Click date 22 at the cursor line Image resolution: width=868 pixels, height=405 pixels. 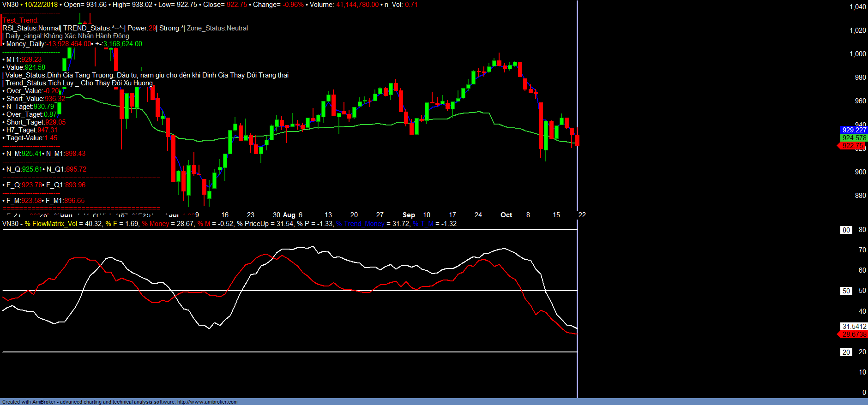[x=582, y=215]
